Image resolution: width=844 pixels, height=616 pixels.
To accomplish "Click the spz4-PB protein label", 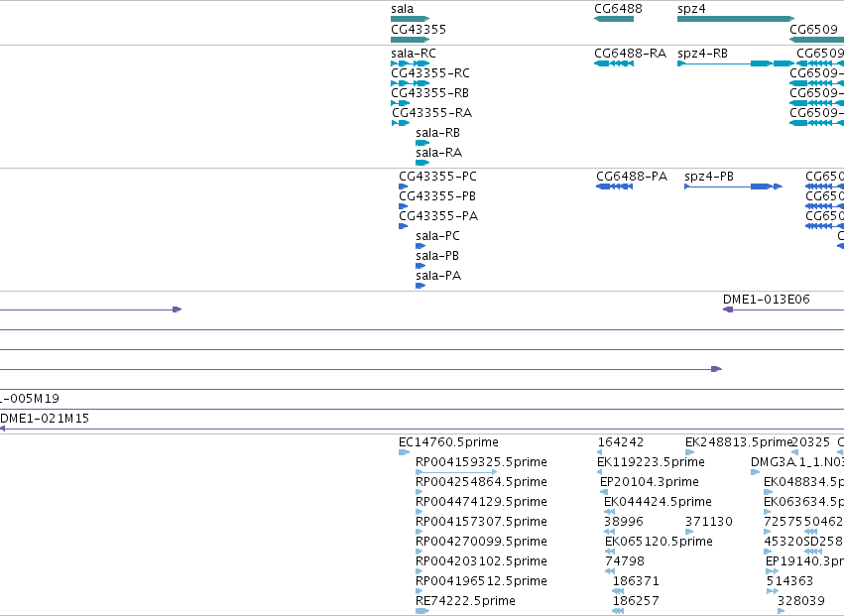I will [709, 177].
